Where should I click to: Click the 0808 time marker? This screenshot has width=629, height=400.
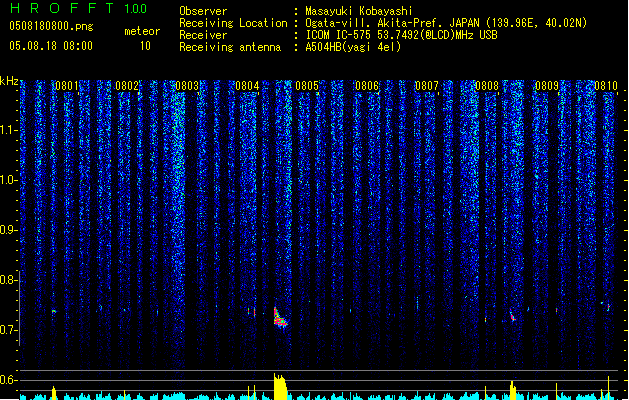[487, 86]
